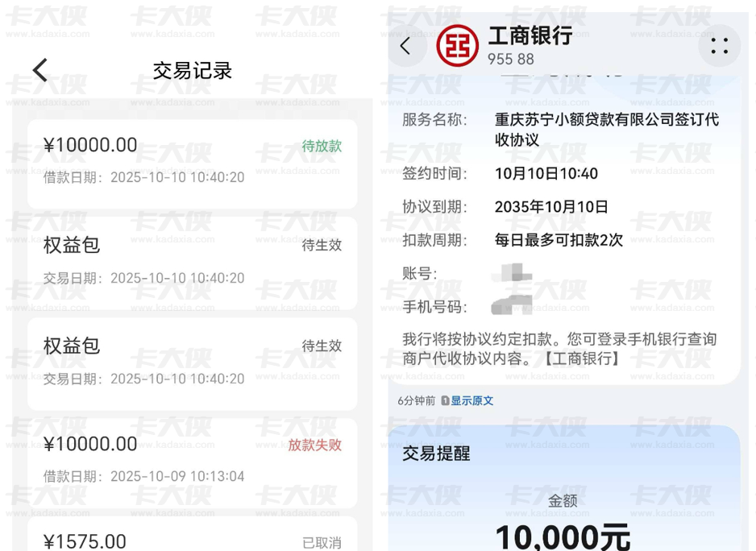756x551 pixels.
Task: Tap the 交易记录 page title
Action: click(x=193, y=71)
